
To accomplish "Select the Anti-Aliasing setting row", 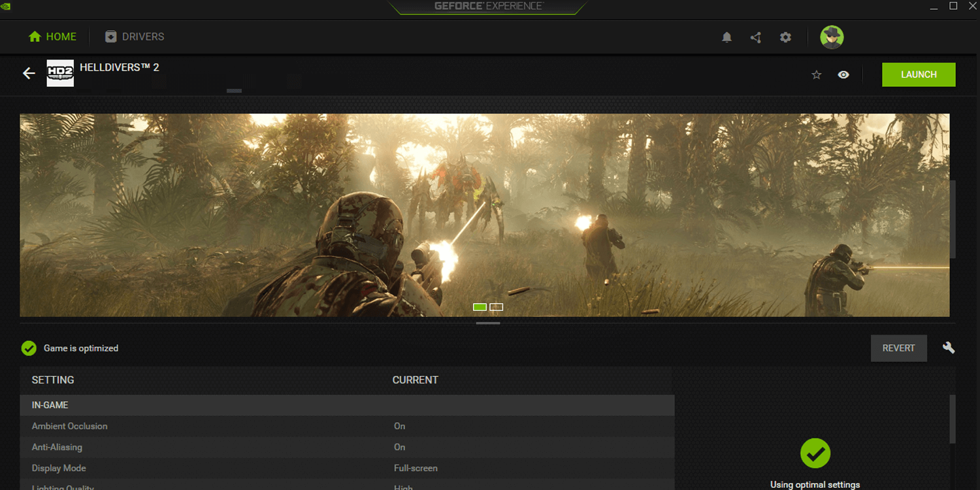I will click(347, 447).
